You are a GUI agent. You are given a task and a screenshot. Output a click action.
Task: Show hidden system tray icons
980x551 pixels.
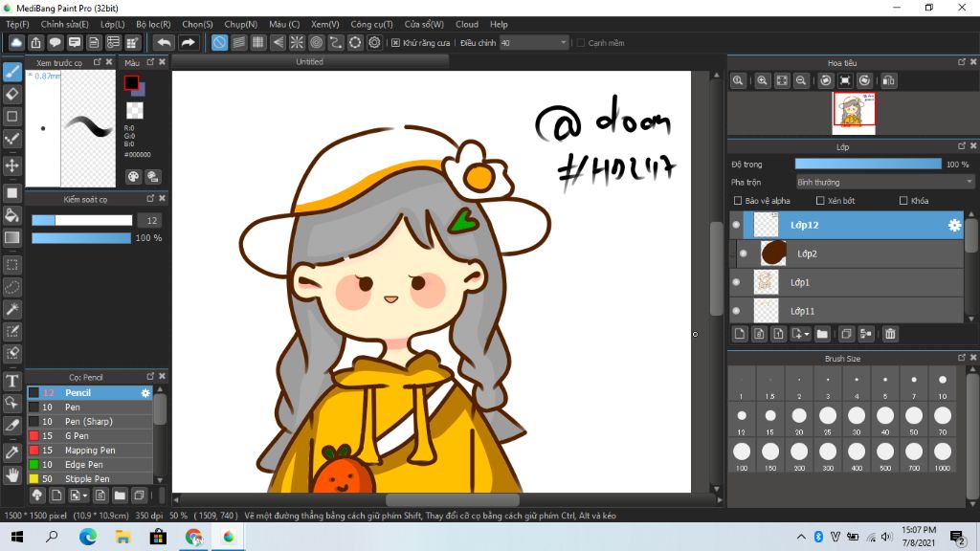click(x=801, y=537)
